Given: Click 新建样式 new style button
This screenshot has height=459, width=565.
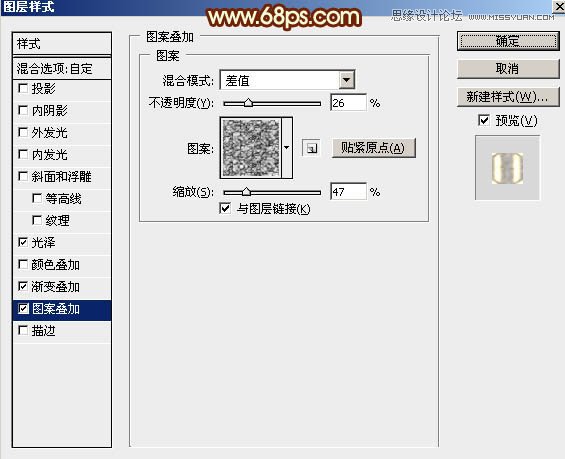Looking at the screenshot, I should tap(508, 97).
